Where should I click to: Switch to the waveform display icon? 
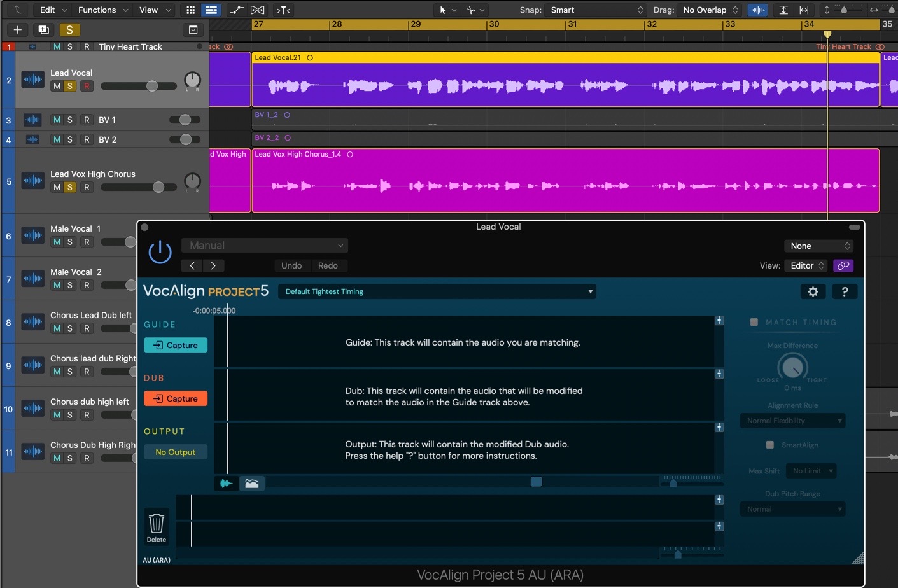pyautogui.click(x=226, y=484)
